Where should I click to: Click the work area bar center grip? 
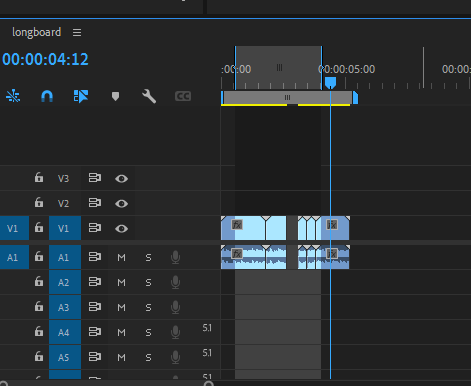pyautogui.click(x=287, y=97)
